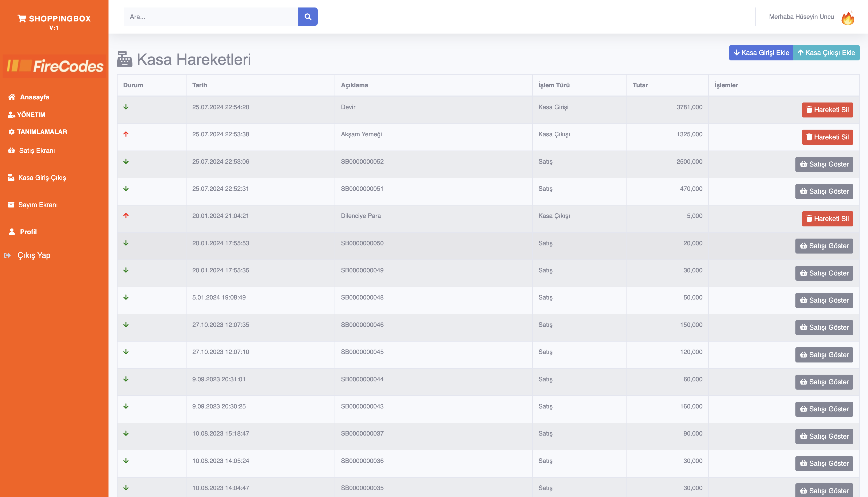This screenshot has height=497, width=868.
Task: Click the Anasayfa home icon
Action: pyautogui.click(x=12, y=97)
